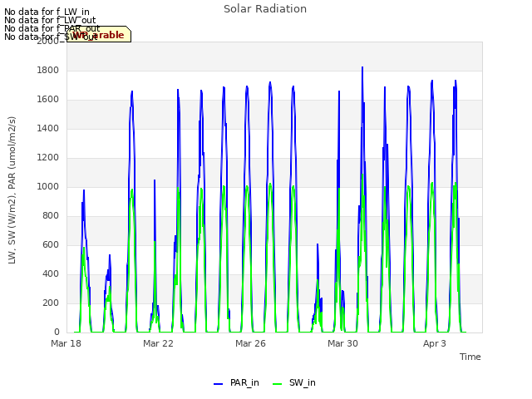Click the tallest PAR_in peak near 1830
Image resolution: width=532 pixels, height=399 pixels.
(362, 67)
